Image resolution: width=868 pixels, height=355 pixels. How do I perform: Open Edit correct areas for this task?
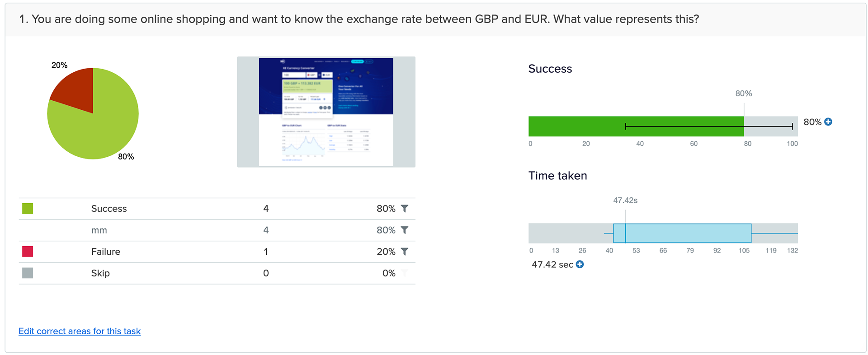80,331
